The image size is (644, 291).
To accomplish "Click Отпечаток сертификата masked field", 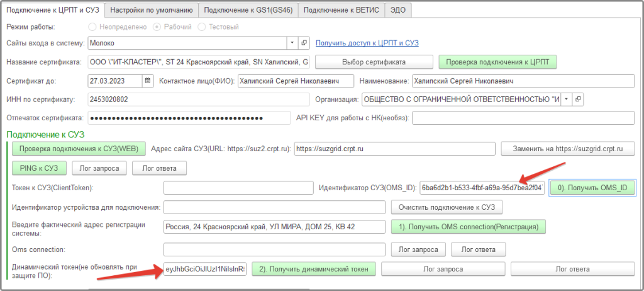I will click(189, 118).
